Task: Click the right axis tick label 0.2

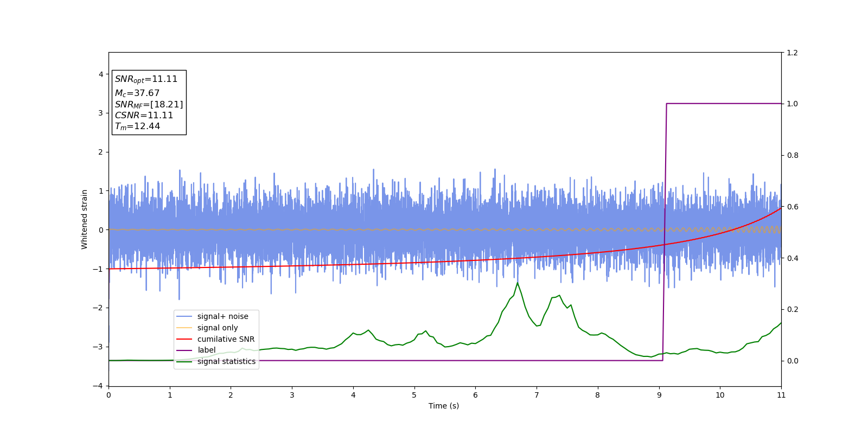Action: point(793,309)
